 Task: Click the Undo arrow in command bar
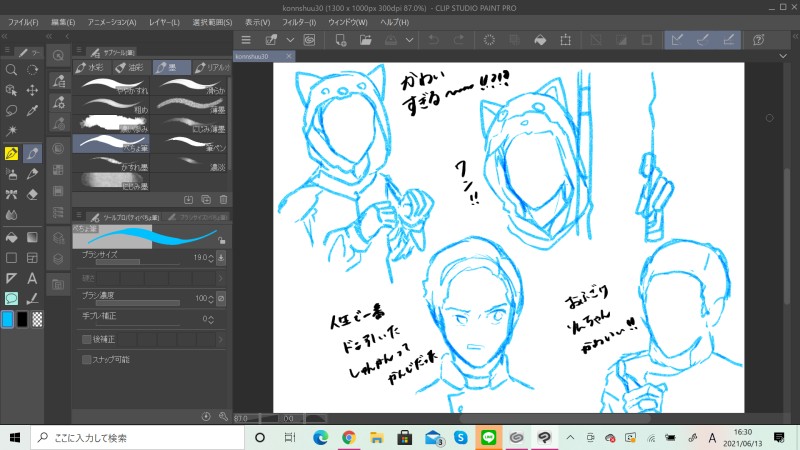tap(434, 40)
